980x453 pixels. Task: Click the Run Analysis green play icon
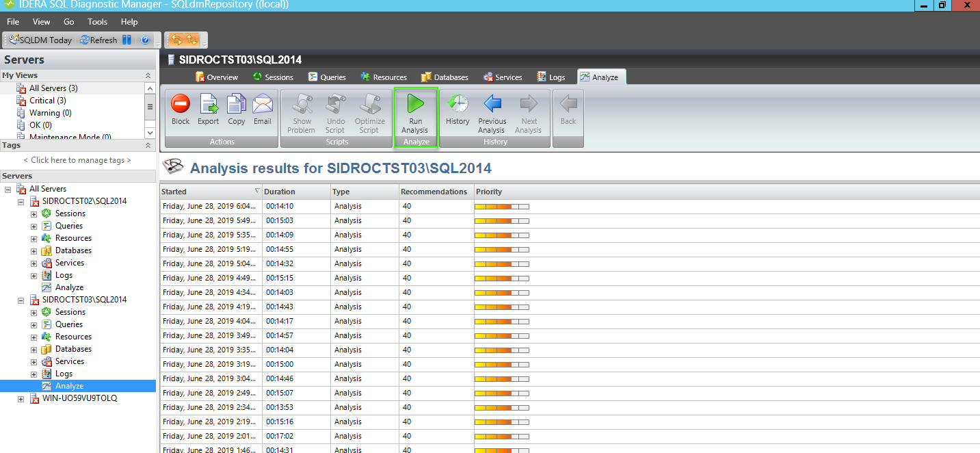pos(415,105)
